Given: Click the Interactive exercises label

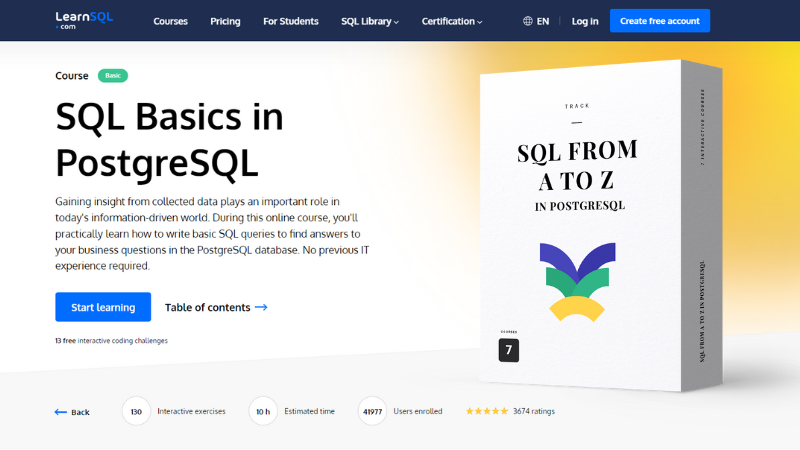Looking at the screenshot, I should pos(191,411).
